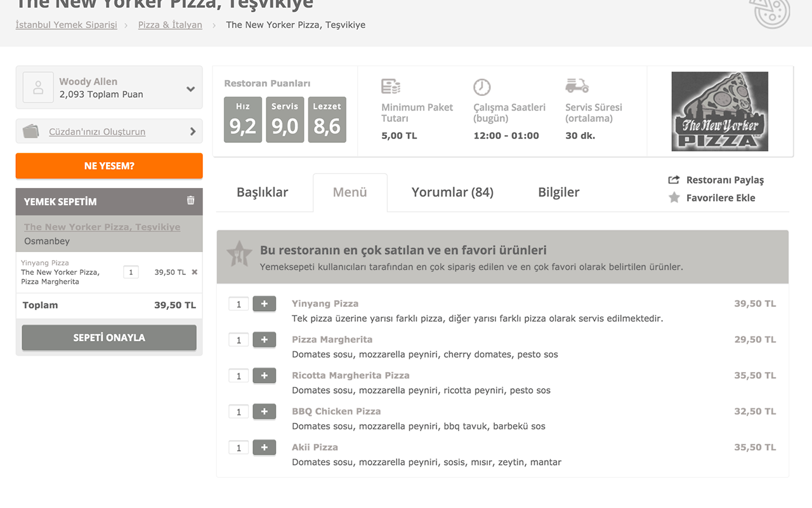Click the Restoranı Paylaş text
The image size is (812, 508).
pyautogui.click(x=725, y=180)
